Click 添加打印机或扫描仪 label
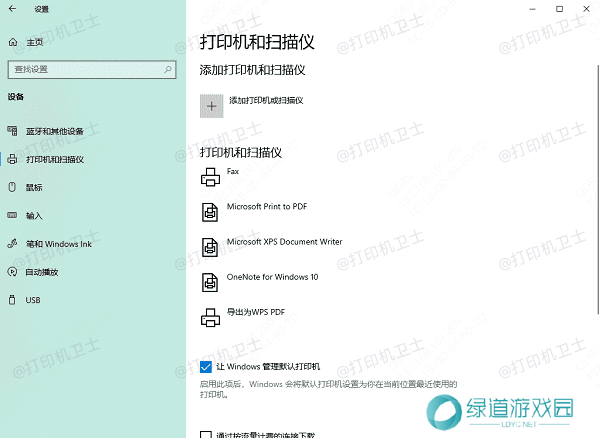Screen dimensions: 600x438 point(266,100)
